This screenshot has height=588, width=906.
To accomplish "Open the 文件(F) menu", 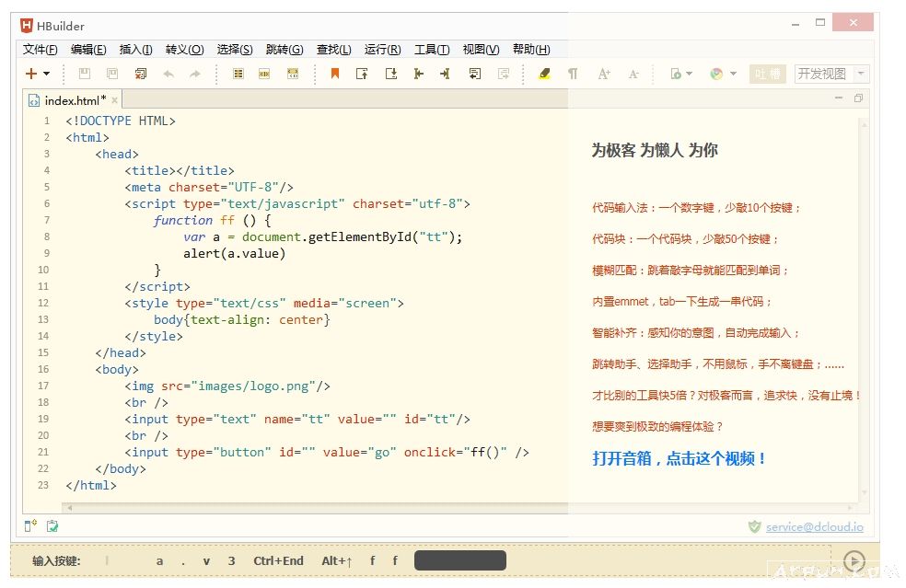I will pyautogui.click(x=40, y=50).
